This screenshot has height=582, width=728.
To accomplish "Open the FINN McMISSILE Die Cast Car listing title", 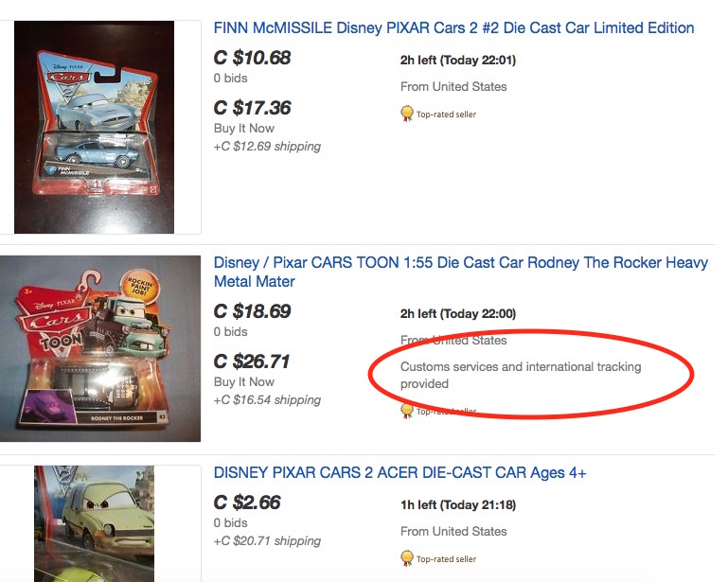I will pos(453,28).
